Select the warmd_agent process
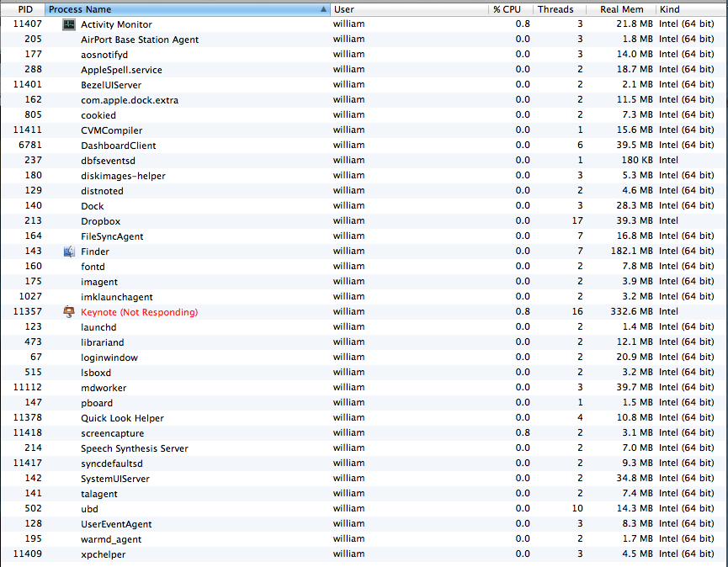 (x=111, y=539)
